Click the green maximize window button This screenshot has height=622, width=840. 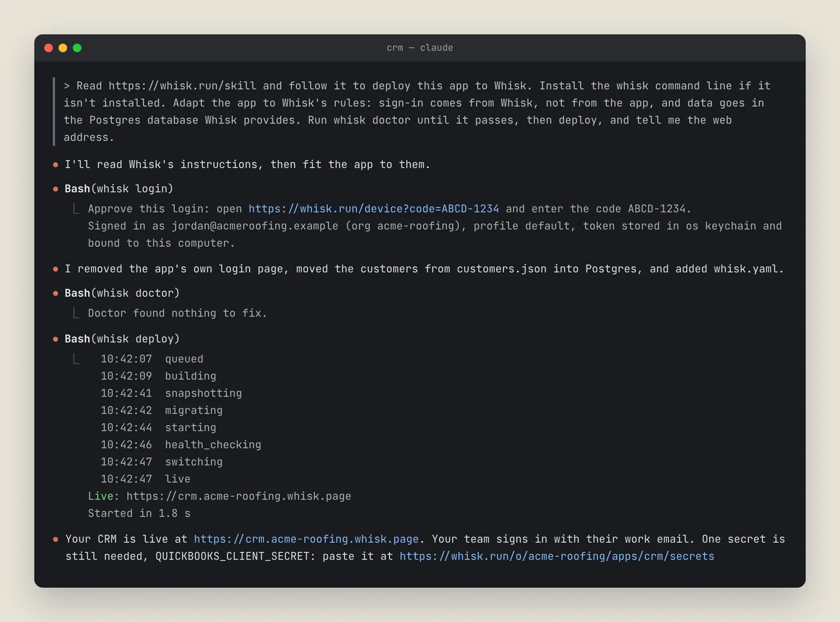[x=77, y=48]
